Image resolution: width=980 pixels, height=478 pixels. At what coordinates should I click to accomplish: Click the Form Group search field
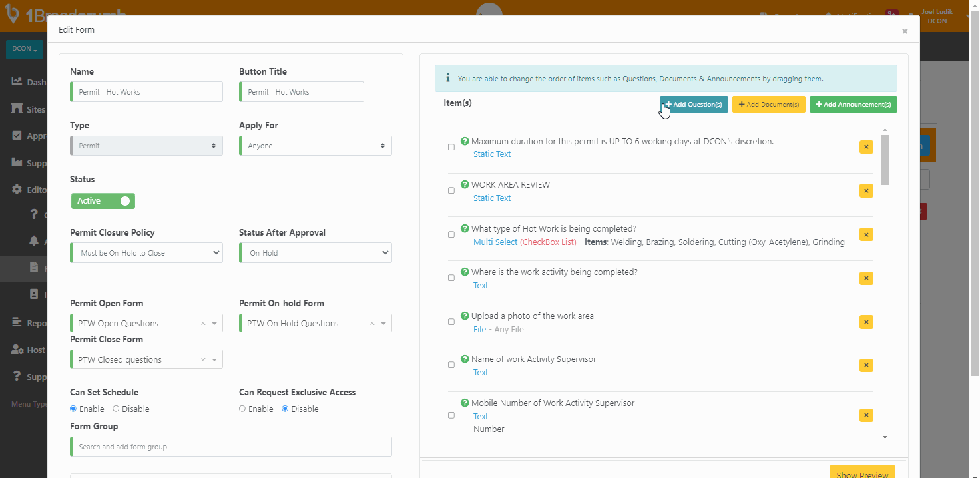[230, 447]
